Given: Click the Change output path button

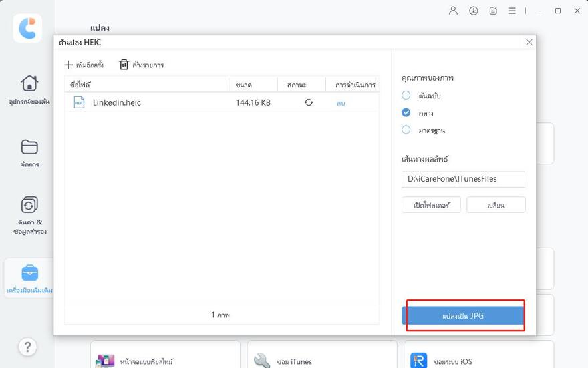Looking at the screenshot, I should (496, 205).
